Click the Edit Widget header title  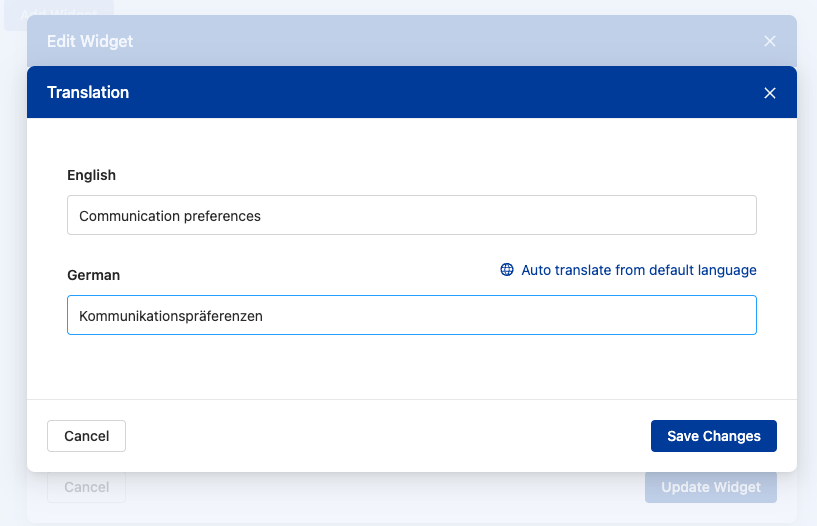90,41
